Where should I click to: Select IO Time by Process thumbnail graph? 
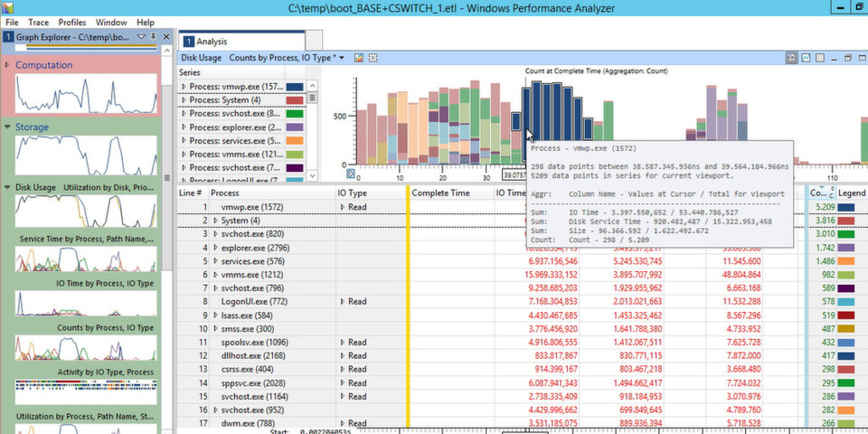pos(86,303)
